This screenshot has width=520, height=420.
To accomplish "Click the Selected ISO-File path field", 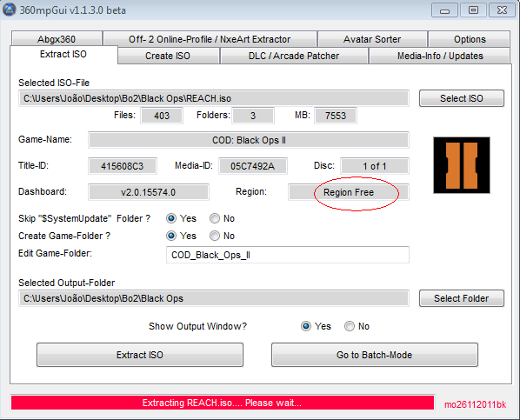I will 214,98.
